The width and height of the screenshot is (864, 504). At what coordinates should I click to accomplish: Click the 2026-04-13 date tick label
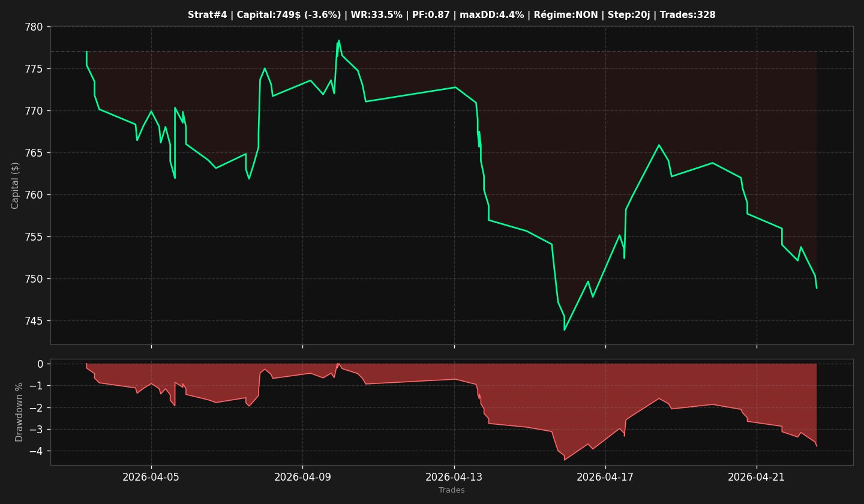[x=454, y=477]
